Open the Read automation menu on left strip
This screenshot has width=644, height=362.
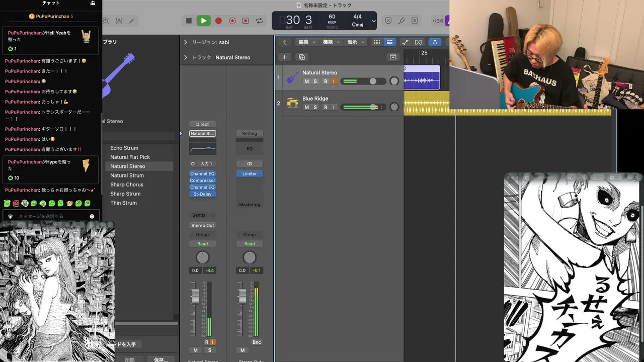[202, 244]
